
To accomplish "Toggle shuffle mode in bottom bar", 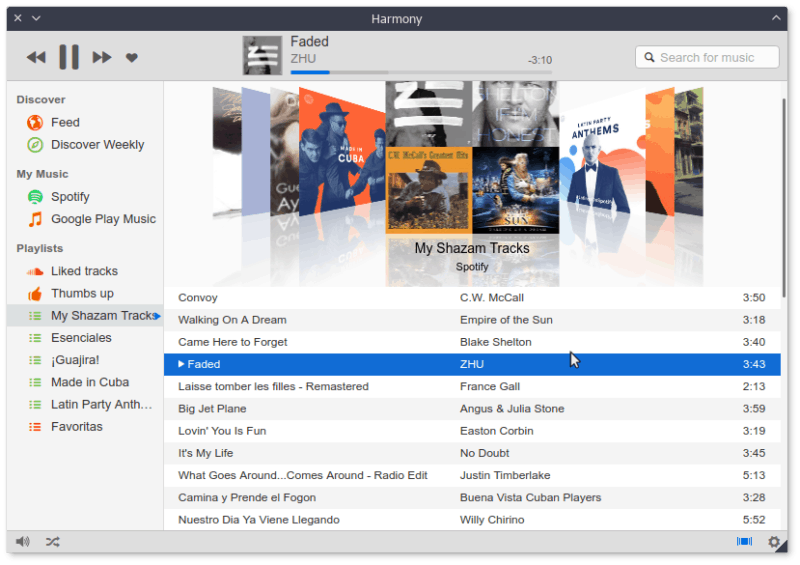I will click(x=52, y=542).
